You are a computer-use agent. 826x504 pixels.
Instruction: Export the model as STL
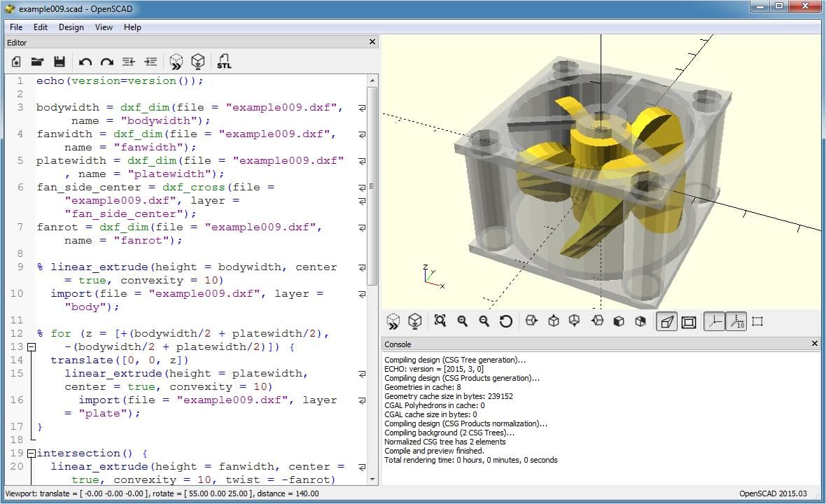(x=224, y=62)
